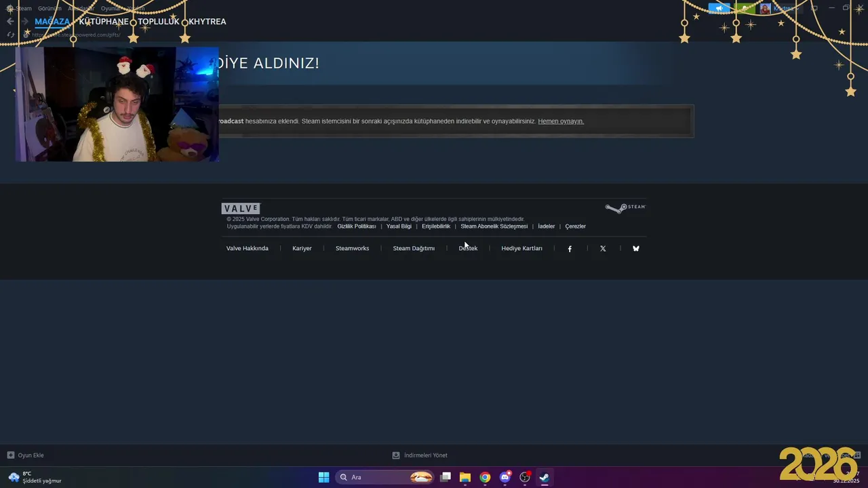Open İndirmeleri Yönet downloads label
The image size is (868, 488).
pos(426,455)
